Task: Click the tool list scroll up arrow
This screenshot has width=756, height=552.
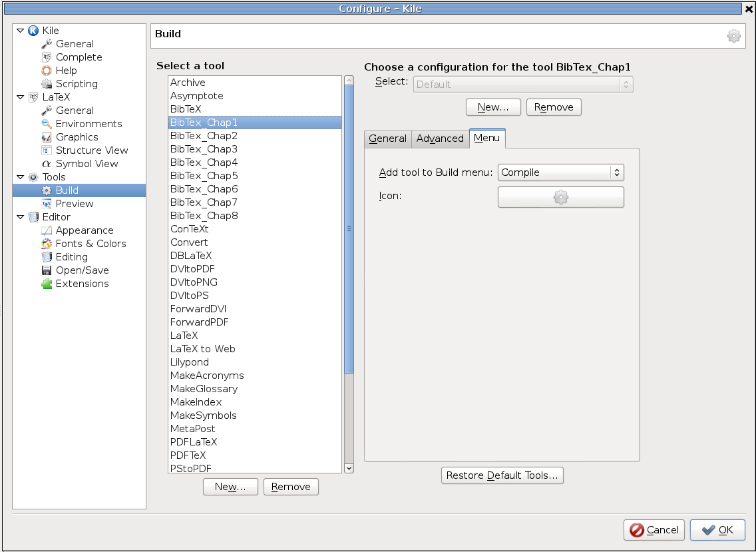Action: tap(349, 80)
